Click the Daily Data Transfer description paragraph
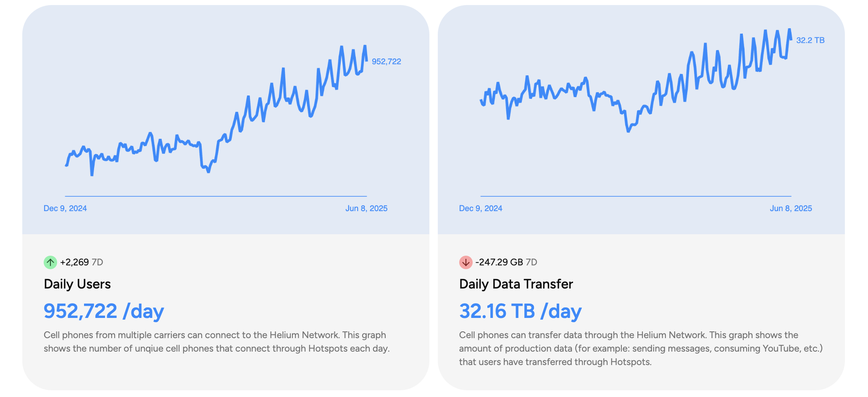 point(641,349)
